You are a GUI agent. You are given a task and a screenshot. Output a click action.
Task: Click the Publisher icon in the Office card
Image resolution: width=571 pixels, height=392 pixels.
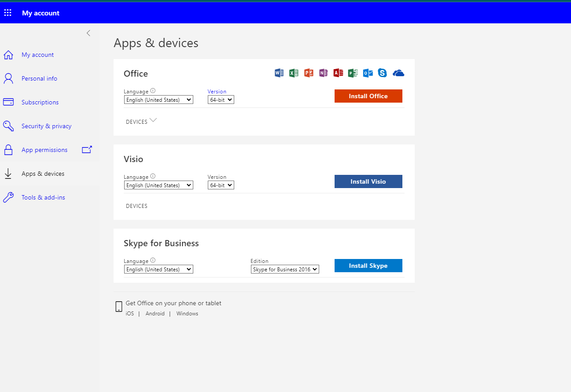coord(353,73)
